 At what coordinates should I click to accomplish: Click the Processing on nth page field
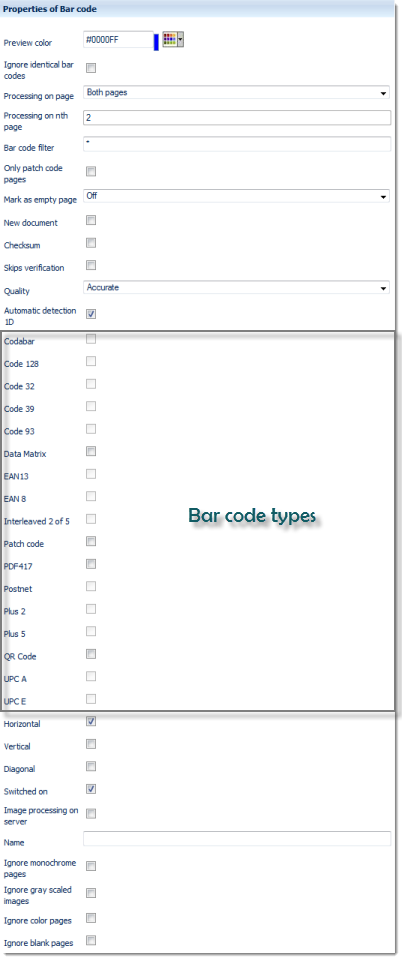236,118
